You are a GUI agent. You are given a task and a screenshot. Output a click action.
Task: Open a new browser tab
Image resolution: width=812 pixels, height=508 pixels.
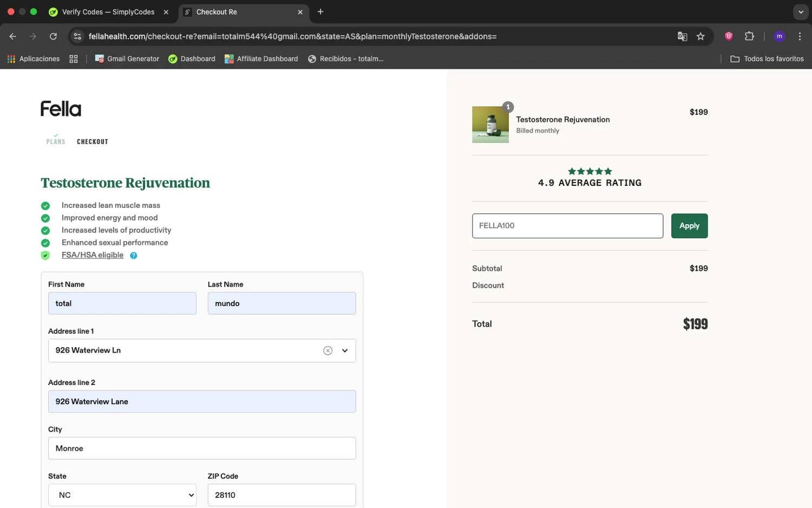point(320,12)
